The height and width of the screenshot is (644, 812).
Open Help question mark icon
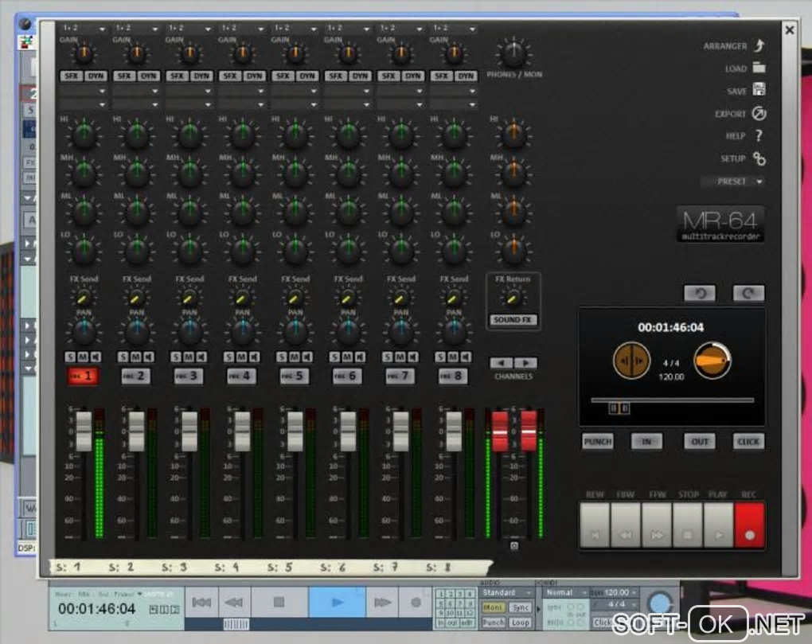click(x=759, y=135)
